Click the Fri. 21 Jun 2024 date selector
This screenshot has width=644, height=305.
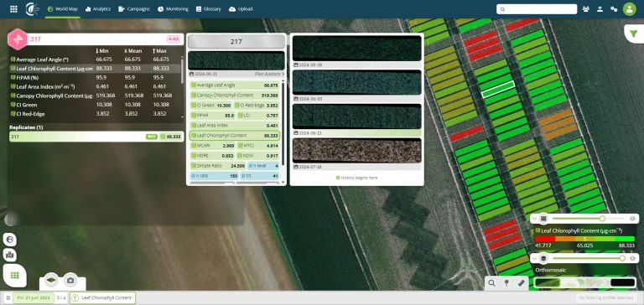(x=34, y=298)
